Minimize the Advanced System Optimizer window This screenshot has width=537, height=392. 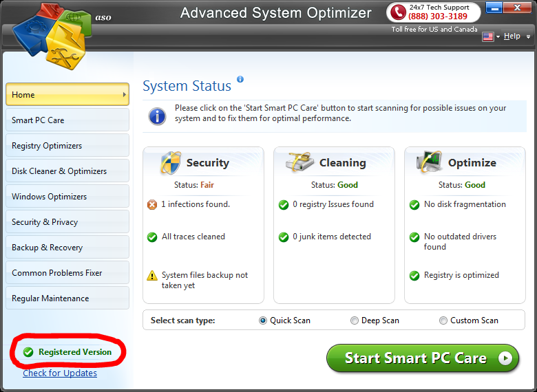click(x=494, y=8)
